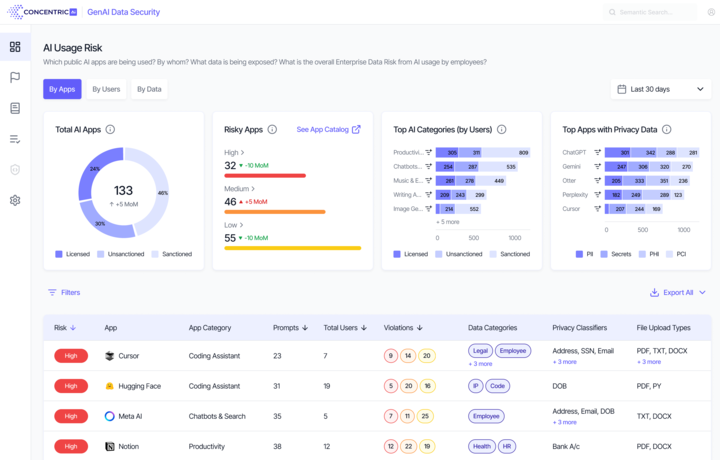Switch to the By Users tab
720x460 pixels.
(106, 89)
